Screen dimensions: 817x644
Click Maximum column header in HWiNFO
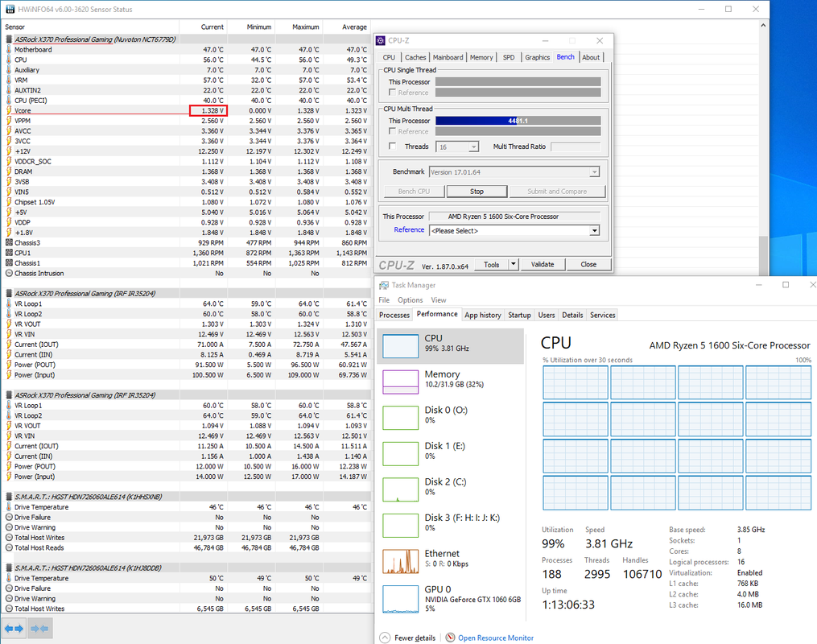299,27
